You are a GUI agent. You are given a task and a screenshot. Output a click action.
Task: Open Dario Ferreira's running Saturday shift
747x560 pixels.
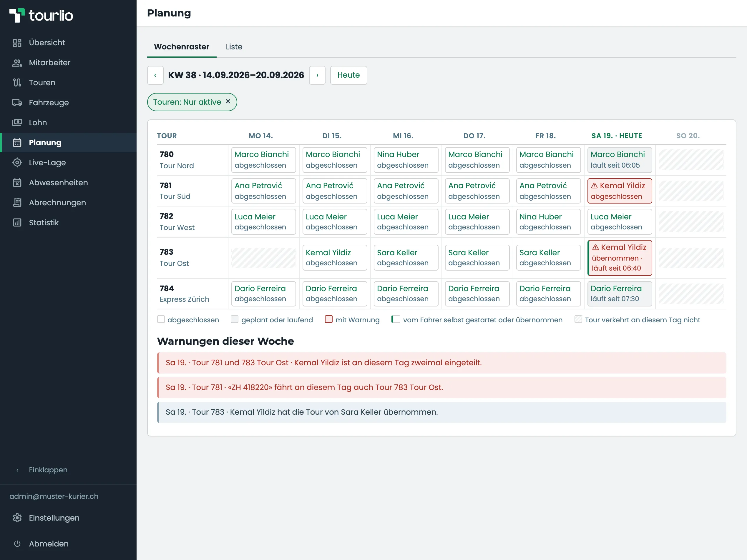tap(620, 294)
